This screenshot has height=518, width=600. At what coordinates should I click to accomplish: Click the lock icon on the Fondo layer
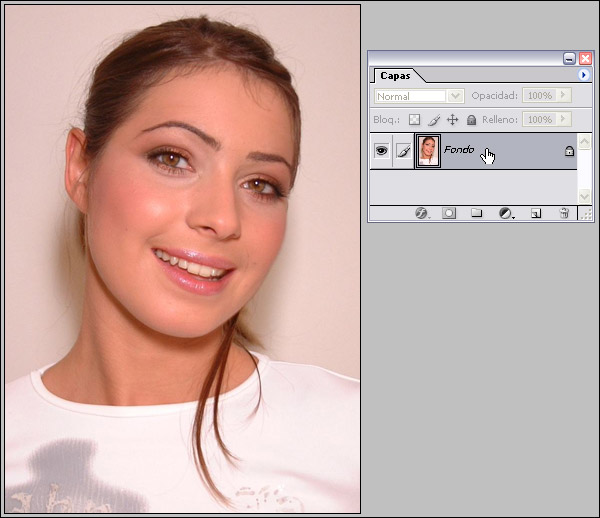click(569, 151)
